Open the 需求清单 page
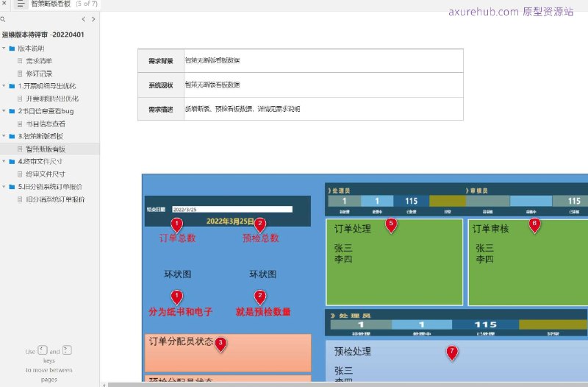Viewport: 588px width, 387px height. 39,61
